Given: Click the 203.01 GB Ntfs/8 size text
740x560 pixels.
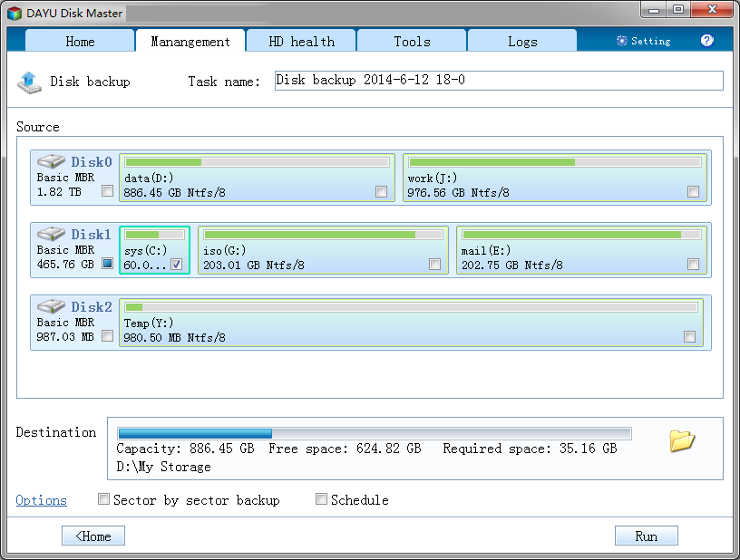Looking at the screenshot, I should [x=253, y=265].
